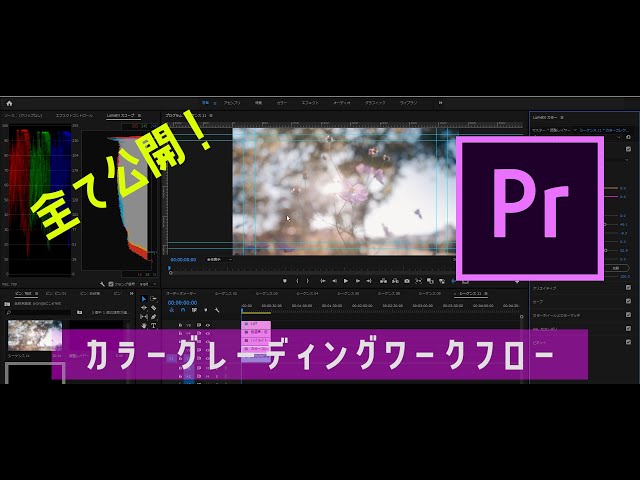Select the Pen tool

[153, 317]
